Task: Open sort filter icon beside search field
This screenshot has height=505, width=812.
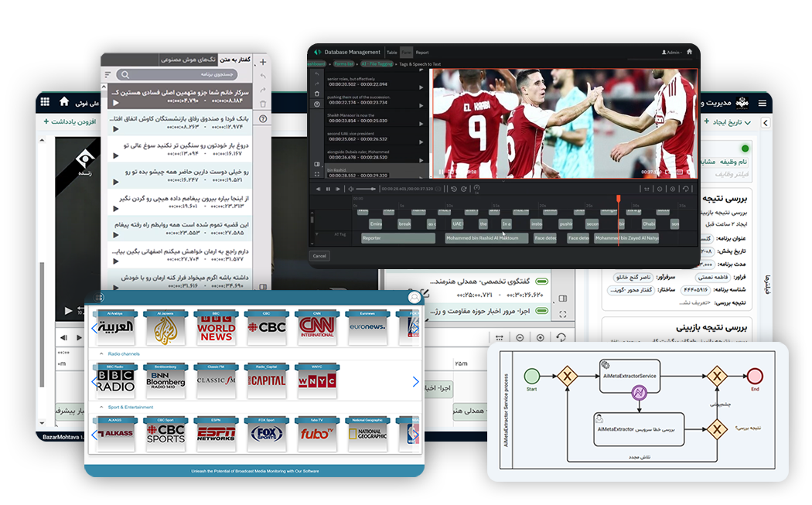Action: coord(107,74)
